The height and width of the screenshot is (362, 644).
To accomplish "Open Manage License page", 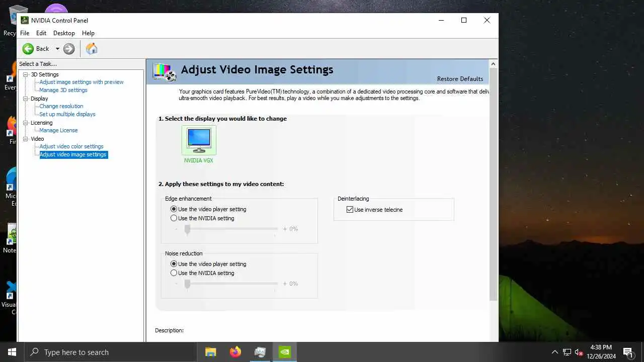I will pos(58,130).
